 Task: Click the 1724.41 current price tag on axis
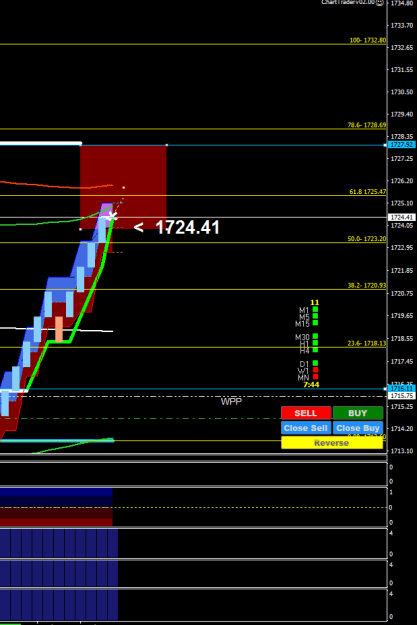coord(401,217)
